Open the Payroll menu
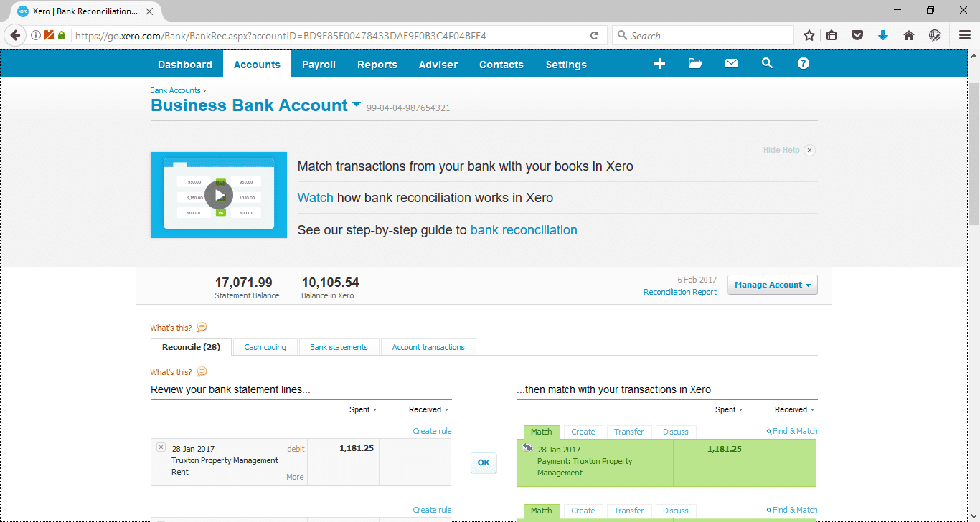Image resolution: width=980 pixels, height=522 pixels. pos(319,64)
